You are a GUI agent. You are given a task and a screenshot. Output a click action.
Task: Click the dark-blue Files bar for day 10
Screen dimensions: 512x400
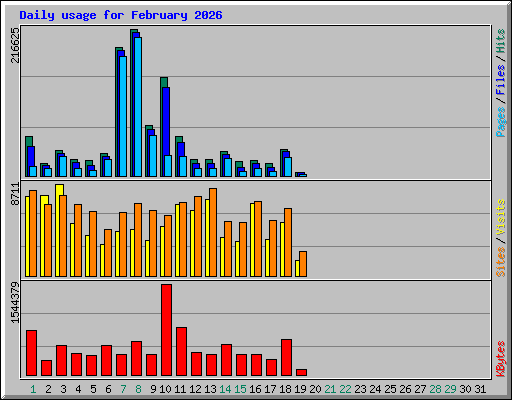tap(166, 121)
